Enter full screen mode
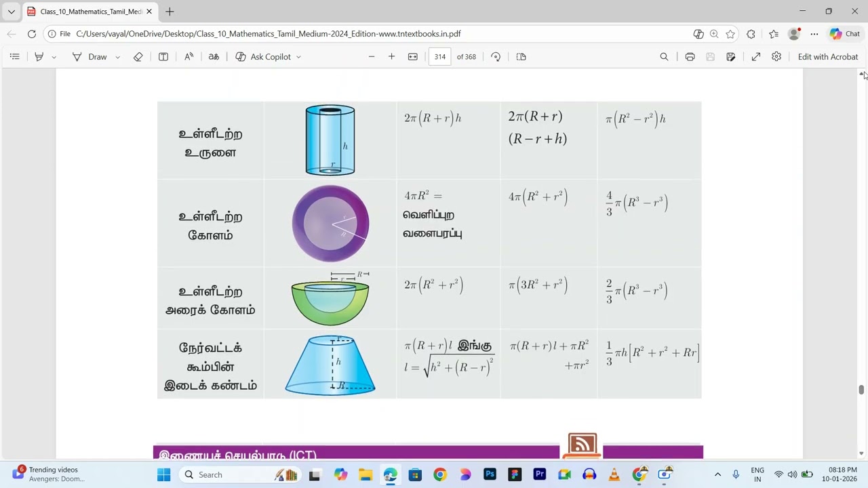The image size is (868, 488). point(755,57)
